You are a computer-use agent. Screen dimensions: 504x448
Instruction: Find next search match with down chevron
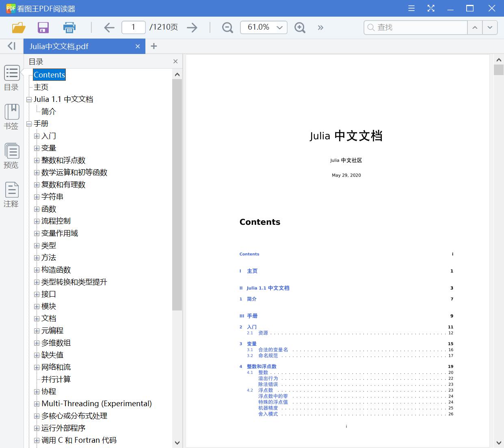click(x=490, y=28)
